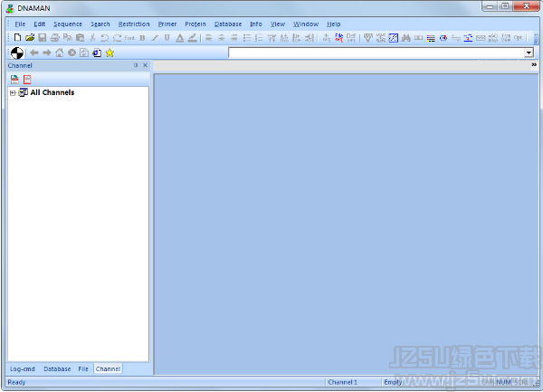543x392 pixels.
Task: Open the View menu
Action: (278, 24)
